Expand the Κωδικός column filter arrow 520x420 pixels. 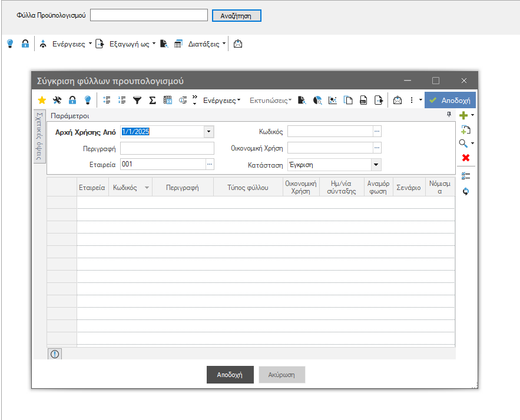click(x=147, y=188)
